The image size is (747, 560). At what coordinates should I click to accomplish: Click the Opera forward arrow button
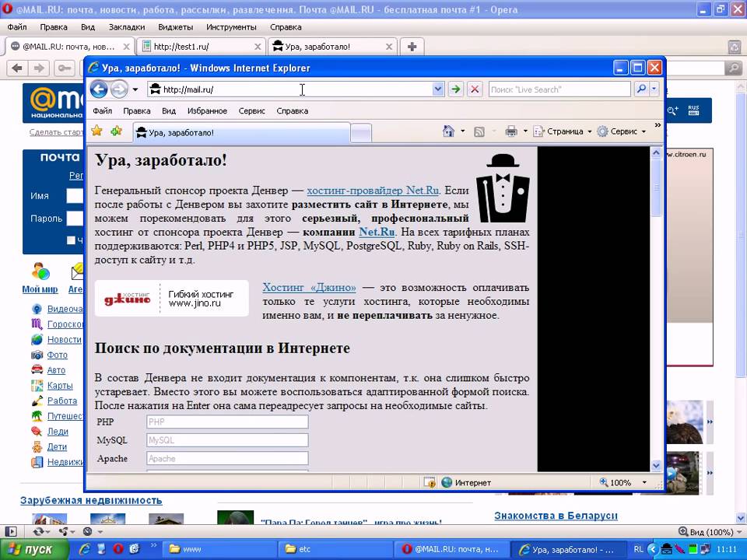(x=39, y=68)
